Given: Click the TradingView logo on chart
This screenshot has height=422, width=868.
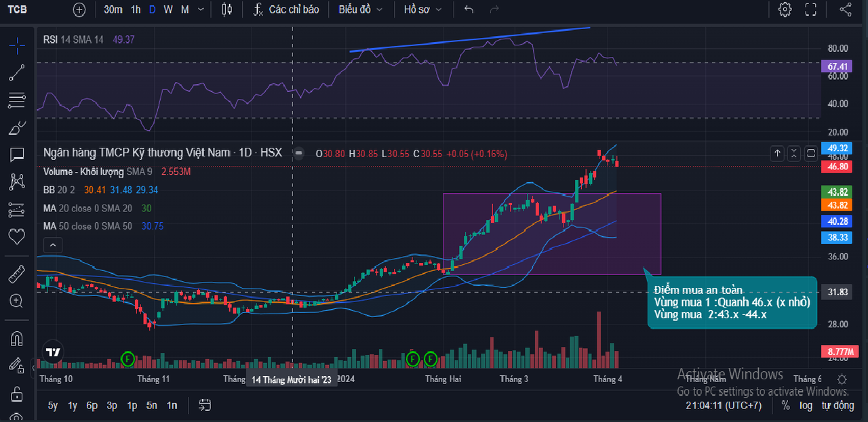Looking at the screenshot, I should tap(52, 352).
